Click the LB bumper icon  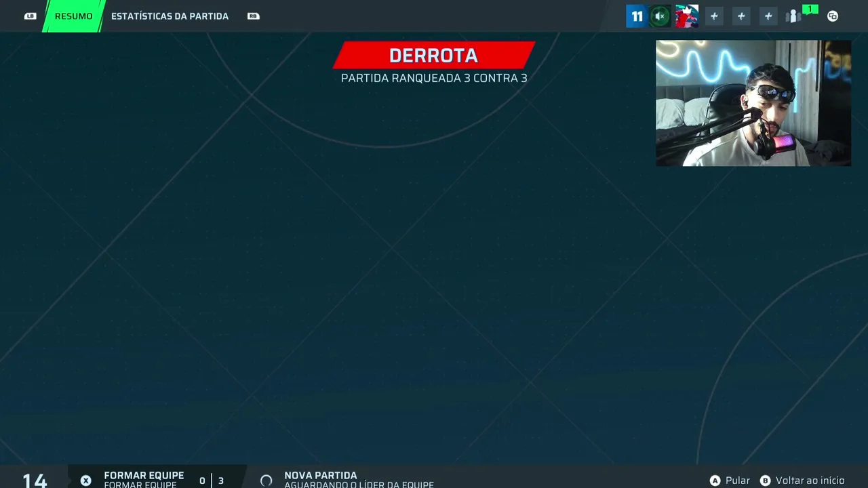click(x=30, y=16)
